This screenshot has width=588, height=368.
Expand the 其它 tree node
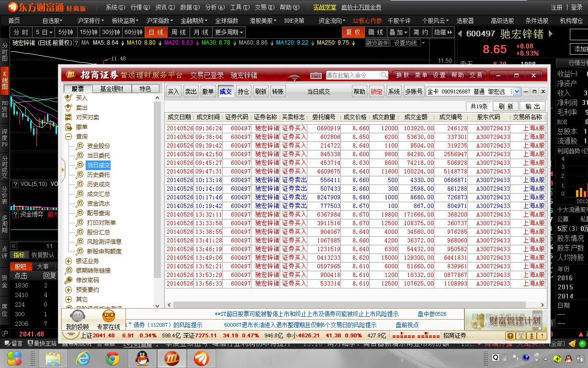(x=68, y=299)
